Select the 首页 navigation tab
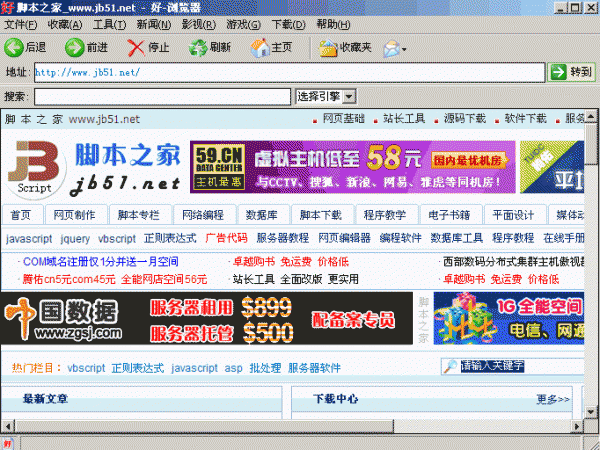Image resolution: width=600 pixels, height=450 pixels. click(21, 215)
